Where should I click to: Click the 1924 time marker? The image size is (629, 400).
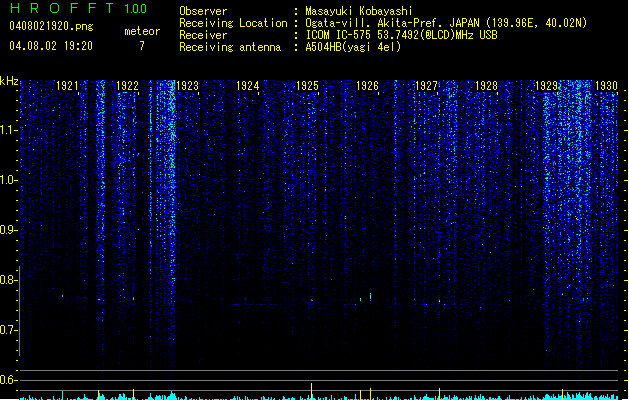click(248, 85)
